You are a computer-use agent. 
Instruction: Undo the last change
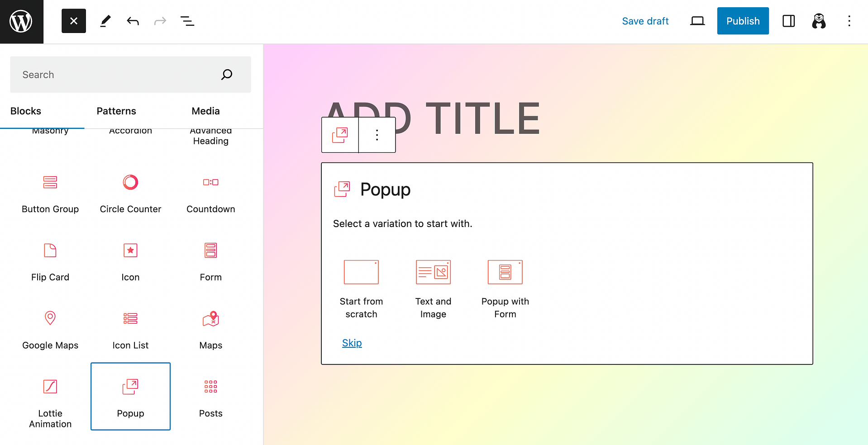coord(133,21)
